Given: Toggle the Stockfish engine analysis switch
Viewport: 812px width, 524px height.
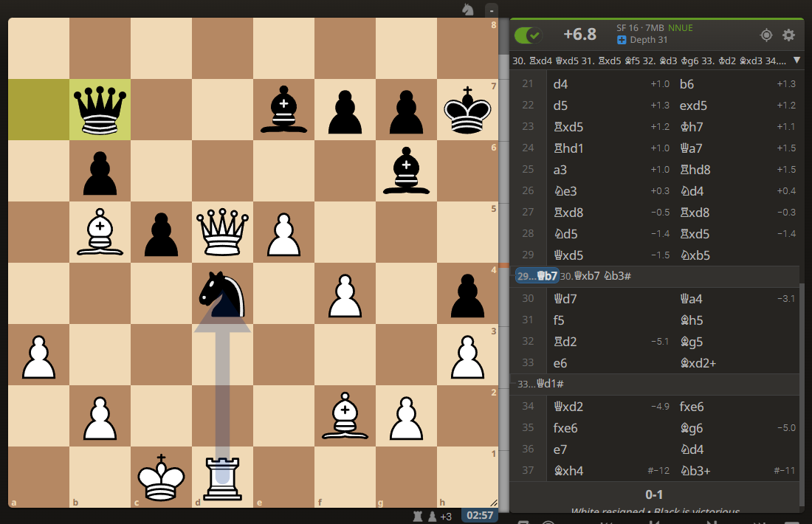Looking at the screenshot, I should tap(528, 35).
